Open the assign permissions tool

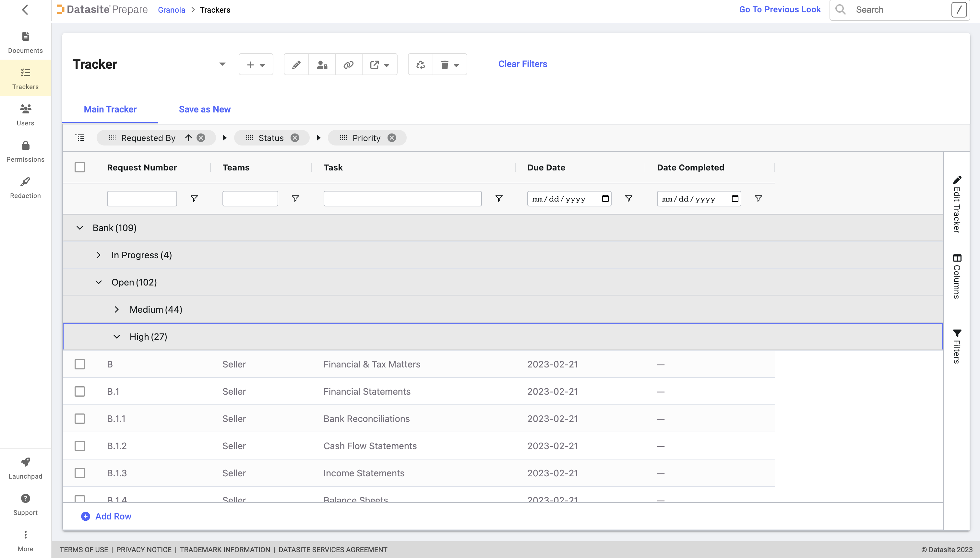(x=322, y=64)
